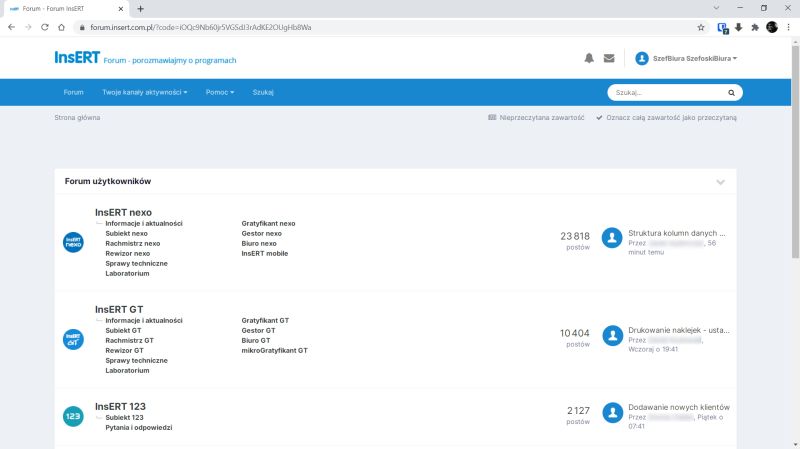Click Oznacz całą zawartość jako przeczytaną

(666, 117)
